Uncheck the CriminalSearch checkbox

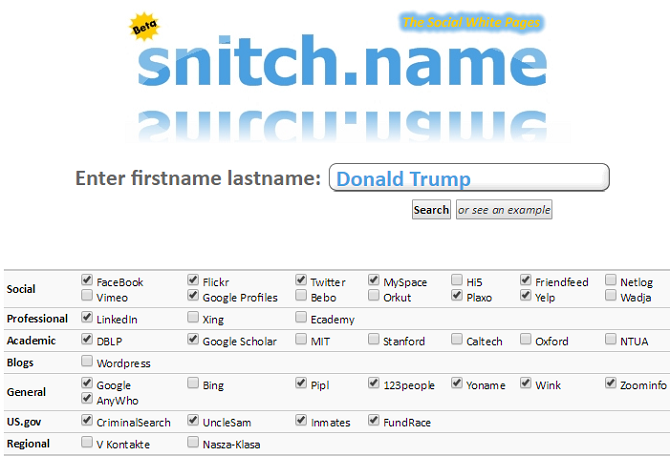(87, 421)
